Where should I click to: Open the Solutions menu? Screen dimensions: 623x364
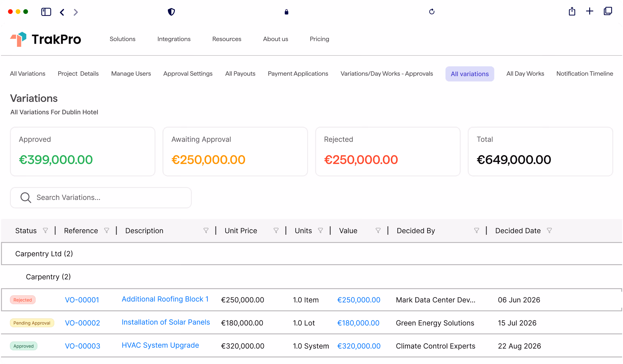click(122, 39)
